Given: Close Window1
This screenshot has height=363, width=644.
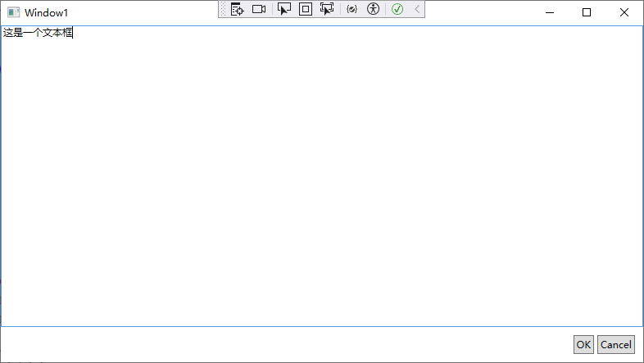Looking at the screenshot, I should tap(624, 13).
